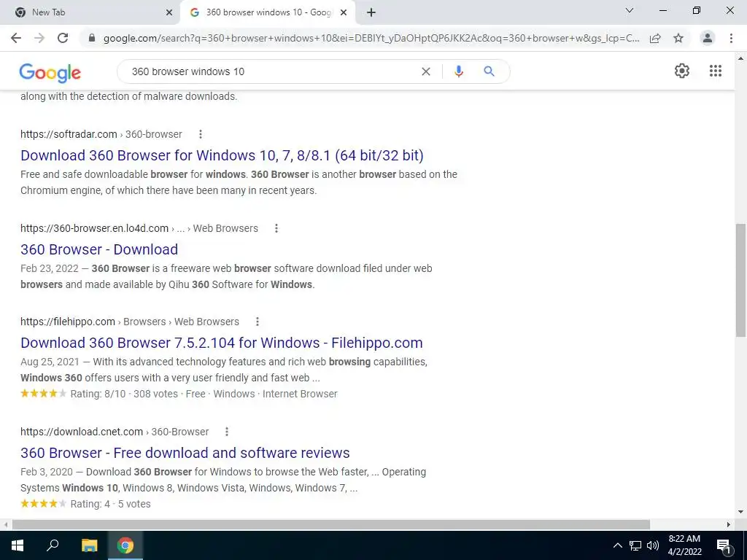The height and width of the screenshot is (560, 747).
Task: Open more options for filehippo.com result
Action: (258, 322)
